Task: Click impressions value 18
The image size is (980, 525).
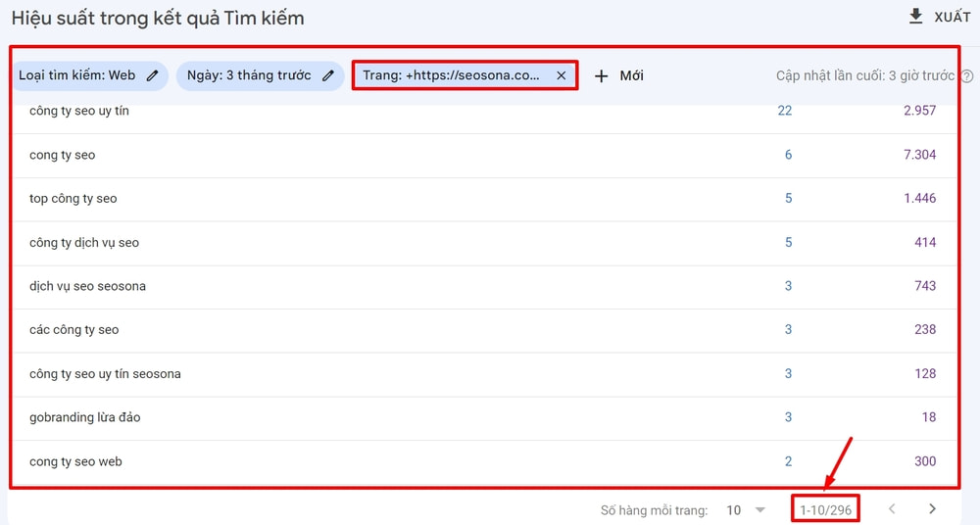Action: click(929, 417)
